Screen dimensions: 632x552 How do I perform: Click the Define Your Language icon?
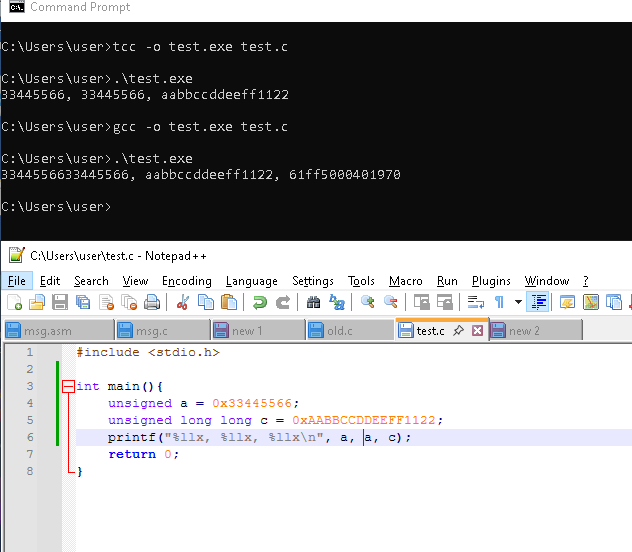[x=567, y=302]
